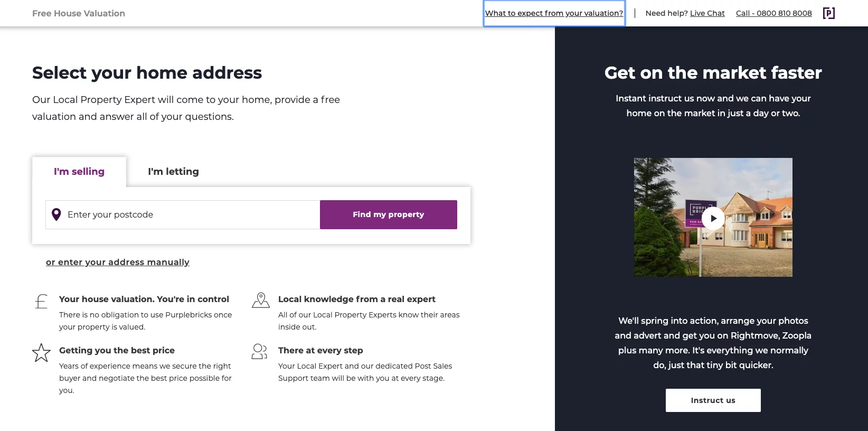868x431 pixels.
Task: Focus the Enter your postcode field
Action: point(190,214)
